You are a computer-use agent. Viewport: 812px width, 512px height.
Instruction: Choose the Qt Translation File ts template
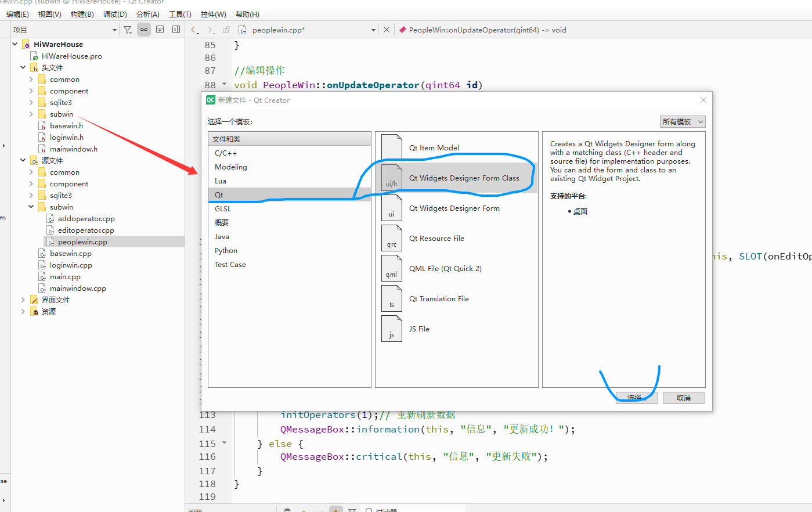click(456, 298)
